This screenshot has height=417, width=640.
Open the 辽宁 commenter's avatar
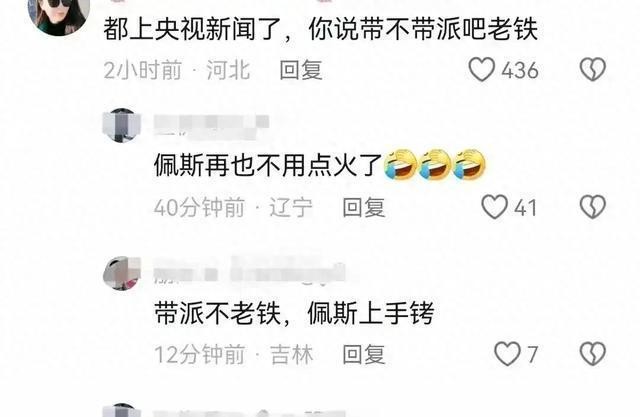[121, 125]
